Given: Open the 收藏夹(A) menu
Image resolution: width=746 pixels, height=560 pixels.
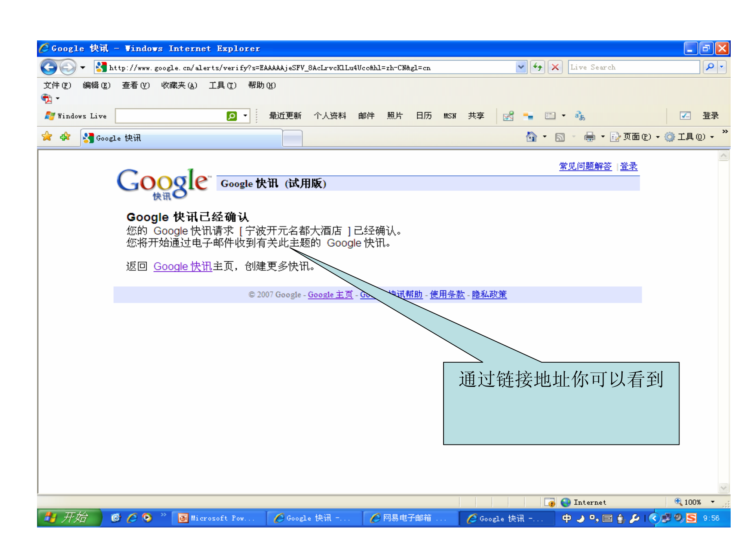Looking at the screenshot, I should tap(179, 85).
